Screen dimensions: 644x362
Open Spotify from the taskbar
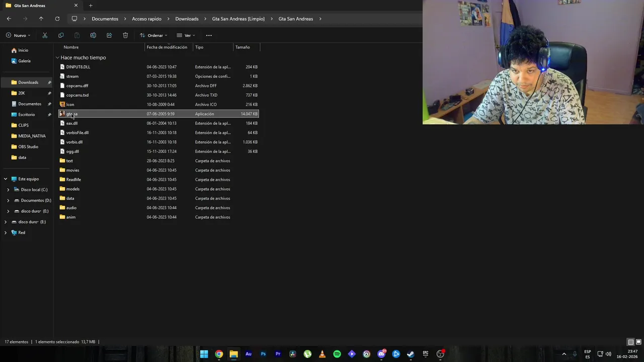pos(337,354)
